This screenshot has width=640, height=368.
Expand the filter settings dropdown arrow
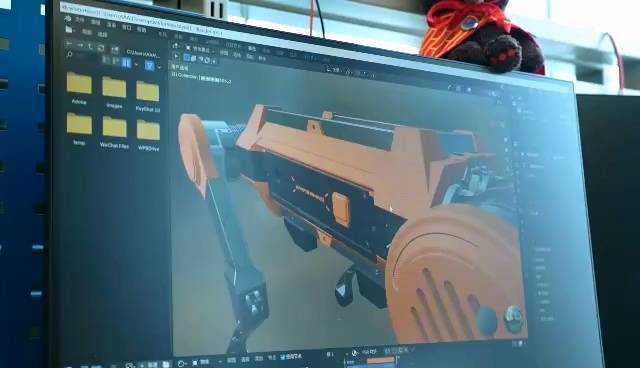tap(159, 67)
